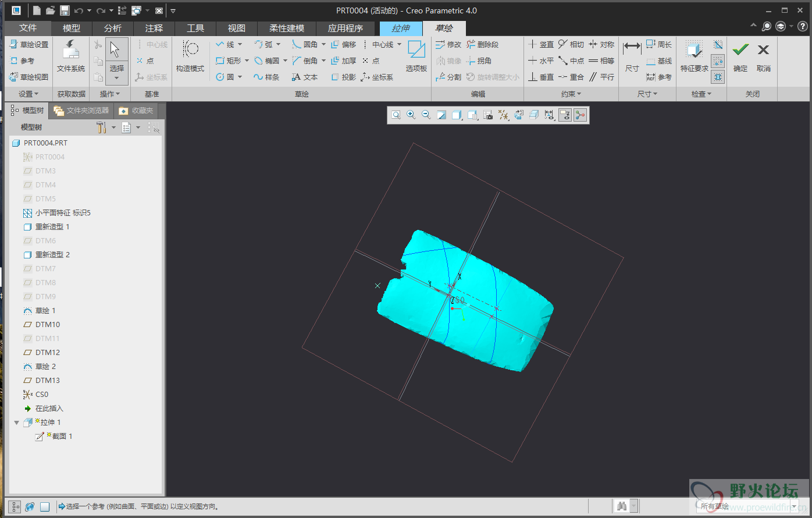This screenshot has width=812, height=518.
Task: Cancel sketch with 取消 button
Action: pyautogui.click(x=764, y=57)
